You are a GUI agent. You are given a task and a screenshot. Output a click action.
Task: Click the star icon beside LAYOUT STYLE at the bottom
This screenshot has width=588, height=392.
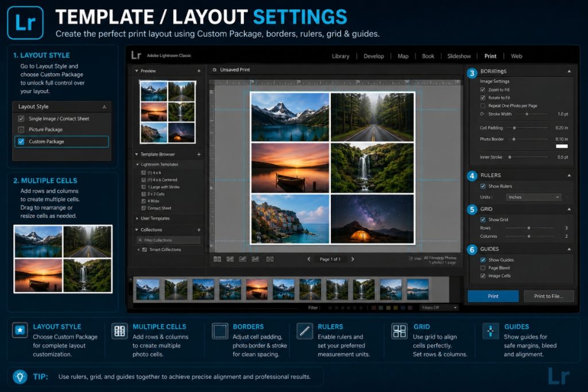tap(20, 330)
